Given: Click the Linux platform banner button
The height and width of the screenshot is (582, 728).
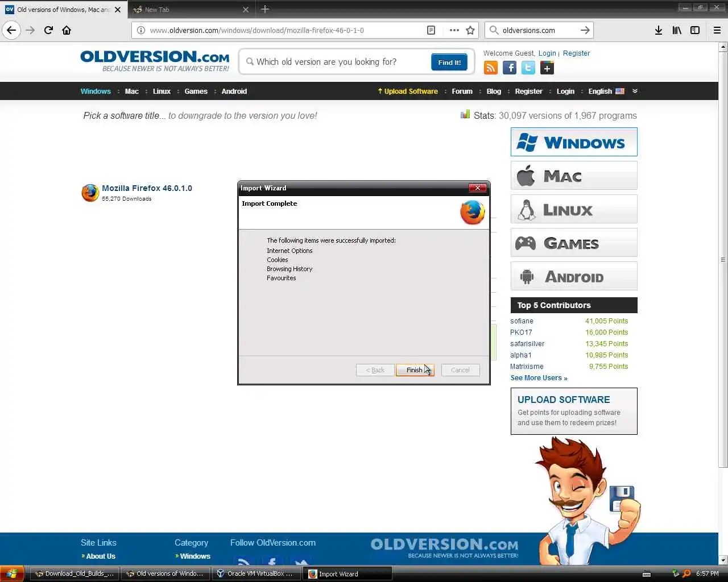Looking at the screenshot, I should coord(574,209).
